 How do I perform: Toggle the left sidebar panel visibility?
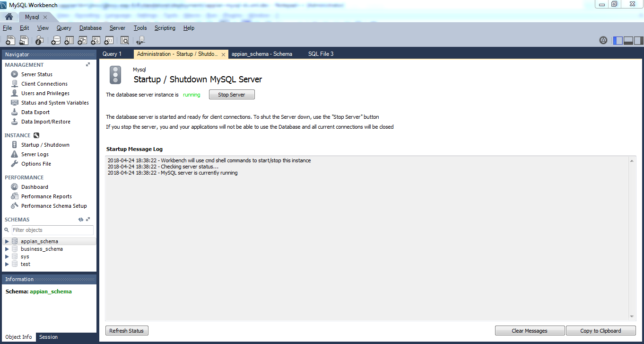tap(618, 40)
